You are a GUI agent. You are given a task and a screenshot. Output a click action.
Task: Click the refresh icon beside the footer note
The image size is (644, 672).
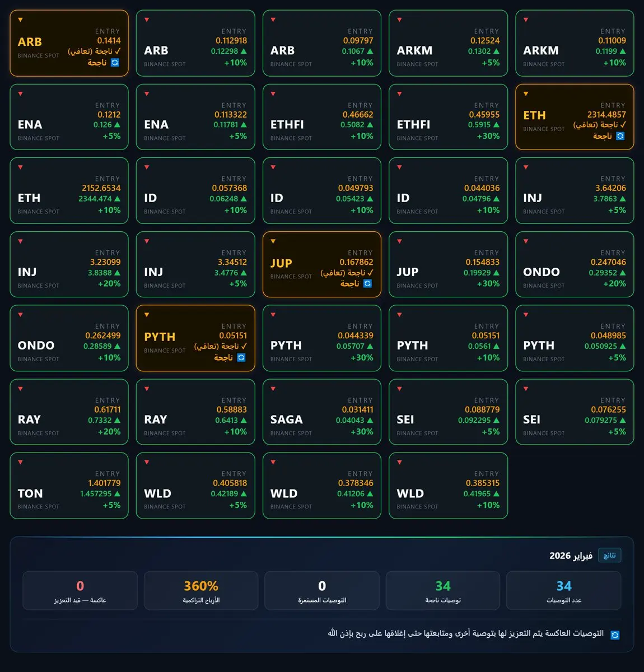point(615,635)
